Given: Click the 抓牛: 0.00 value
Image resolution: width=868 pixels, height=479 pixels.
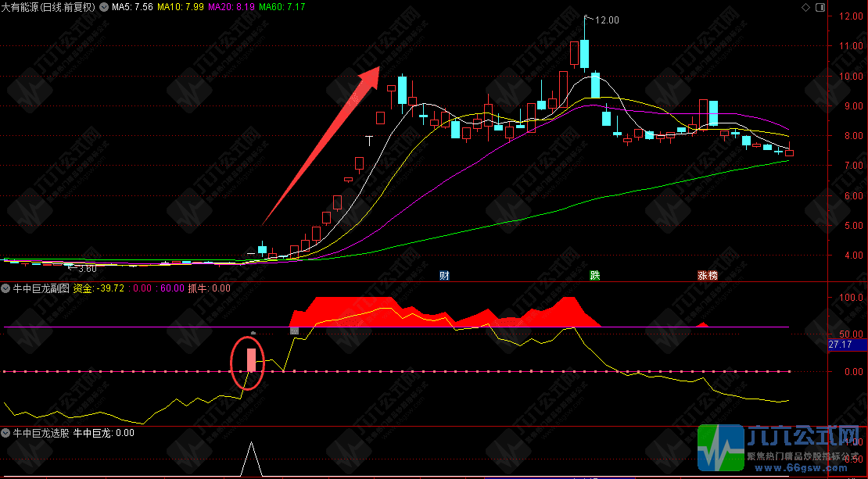Looking at the screenshot, I should 210,288.
